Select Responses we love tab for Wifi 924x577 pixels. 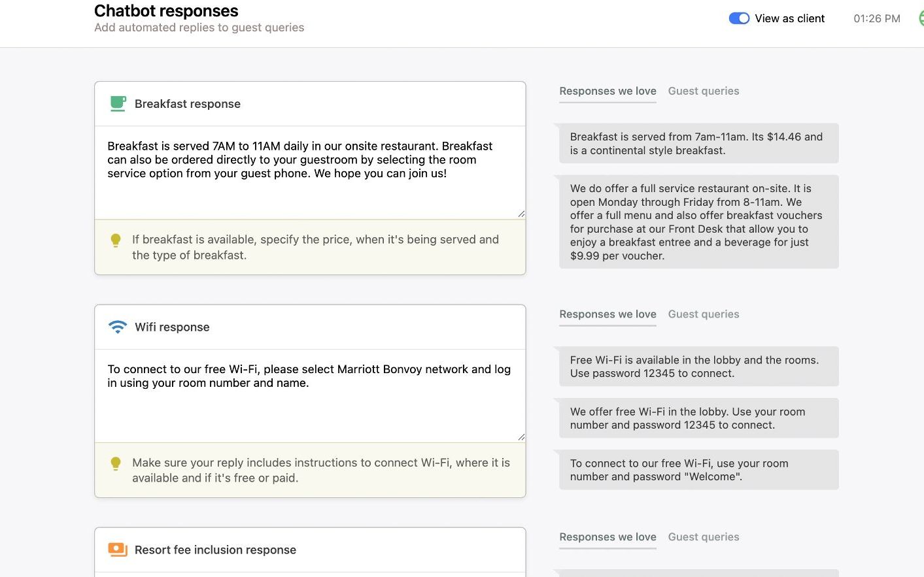tap(607, 314)
